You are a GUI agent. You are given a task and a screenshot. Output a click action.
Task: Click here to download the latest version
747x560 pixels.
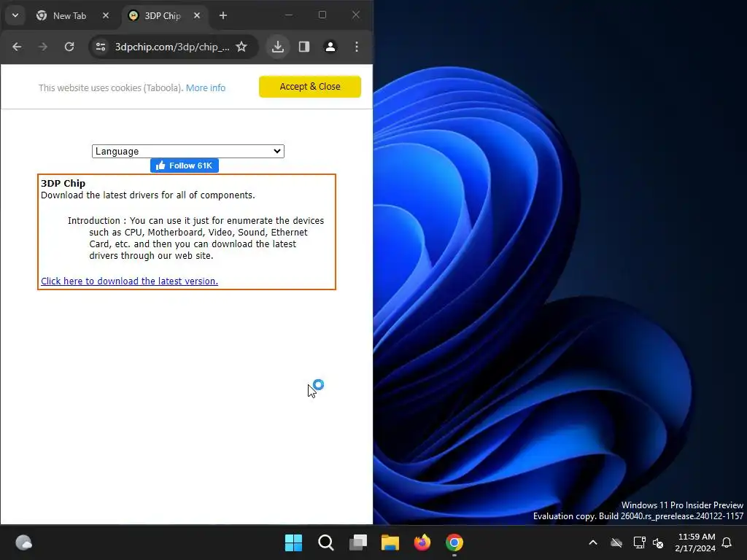click(129, 281)
